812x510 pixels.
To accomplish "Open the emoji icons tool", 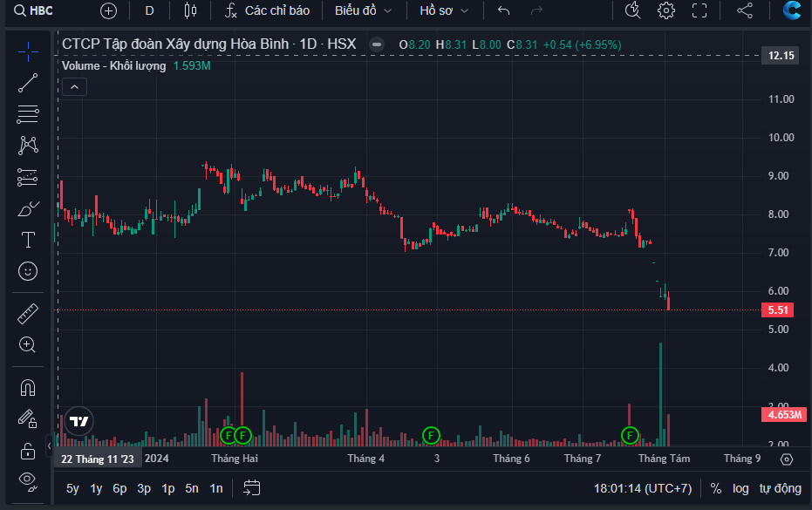I will (28, 271).
